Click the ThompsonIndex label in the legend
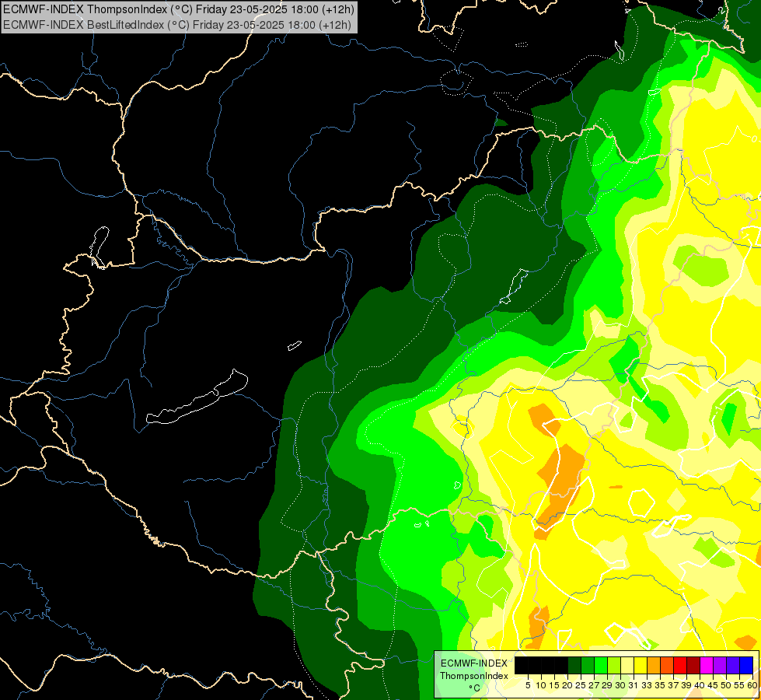Screen dimensions: 761x700 (474, 676)
